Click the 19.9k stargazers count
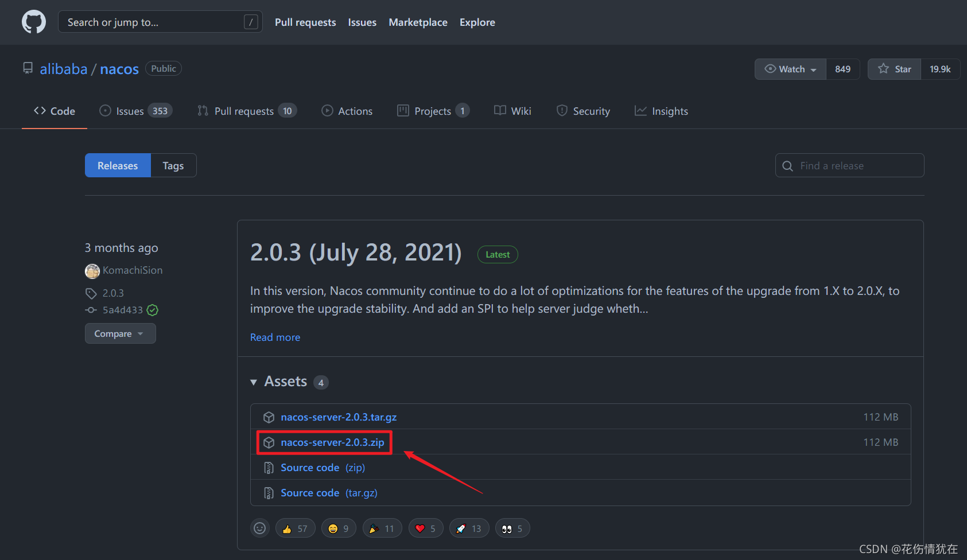 pos(940,69)
